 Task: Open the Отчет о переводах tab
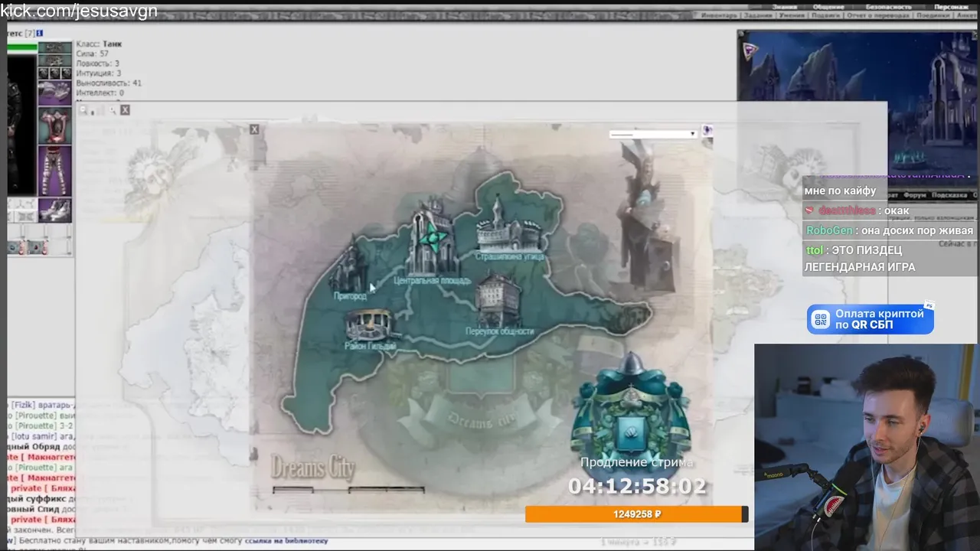point(877,15)
